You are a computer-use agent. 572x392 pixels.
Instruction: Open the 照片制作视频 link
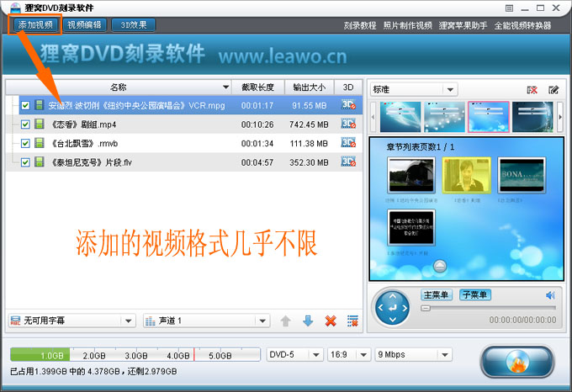pos(407,25)
